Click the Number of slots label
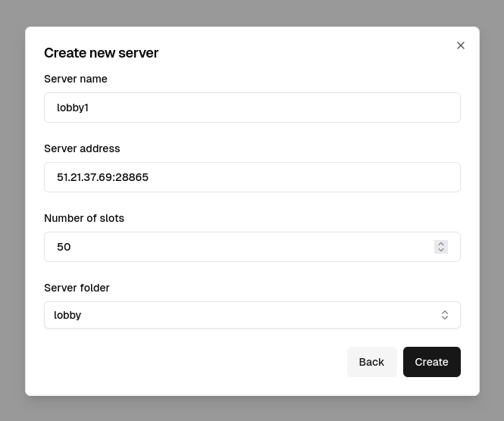Screen dimensions: 504x421 click(84, 218)
